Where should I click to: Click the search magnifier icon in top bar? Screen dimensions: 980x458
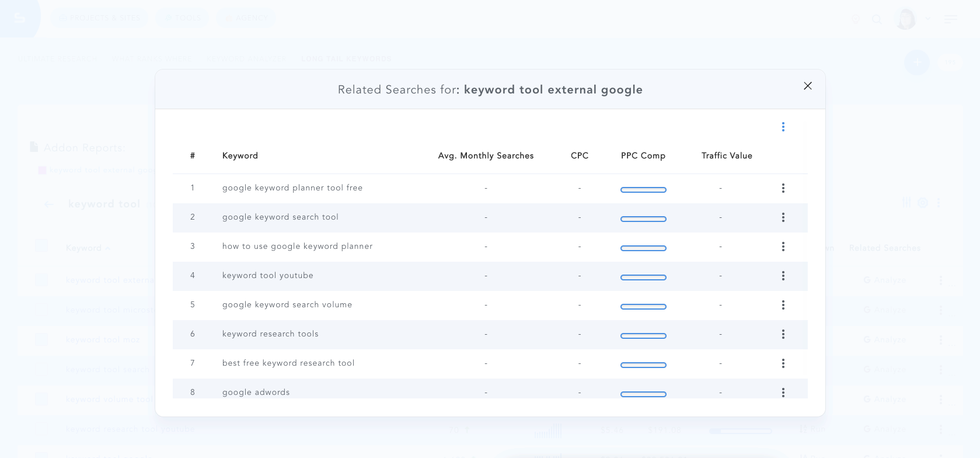pos(877,19)
